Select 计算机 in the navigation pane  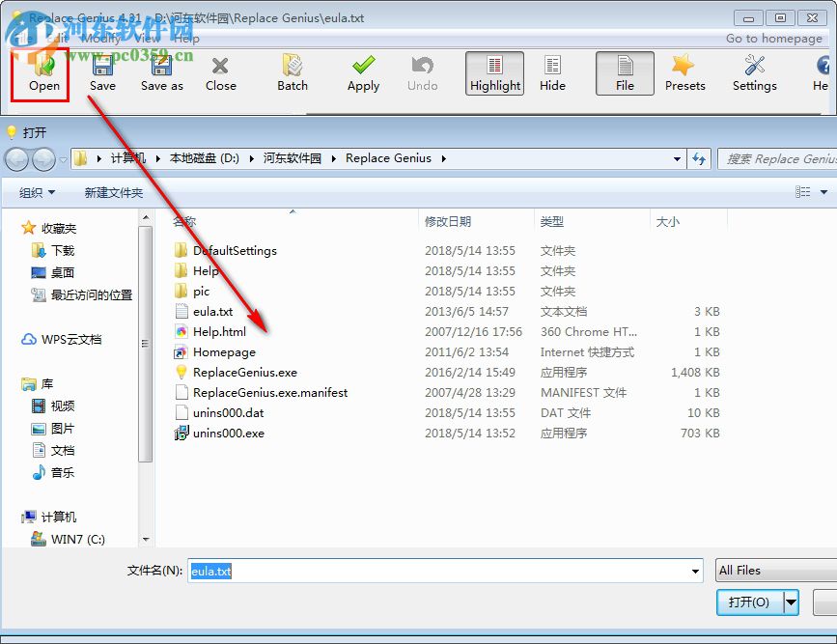click(x=59, y=518)
